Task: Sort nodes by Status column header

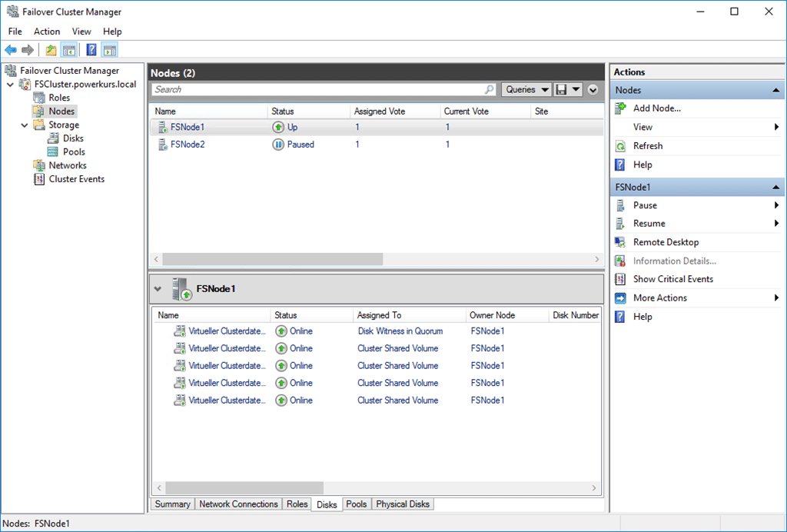Action: pyautogui.click(x=283, y=111)
